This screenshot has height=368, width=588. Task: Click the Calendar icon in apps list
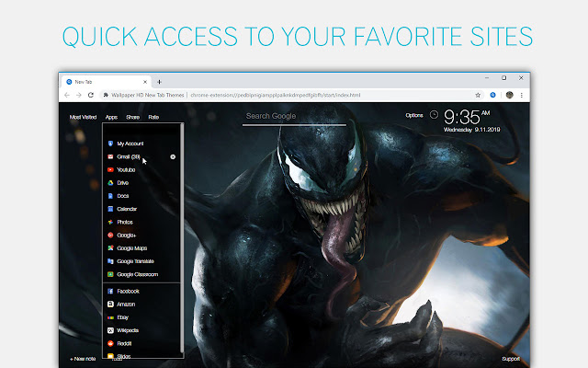(110, 209)
